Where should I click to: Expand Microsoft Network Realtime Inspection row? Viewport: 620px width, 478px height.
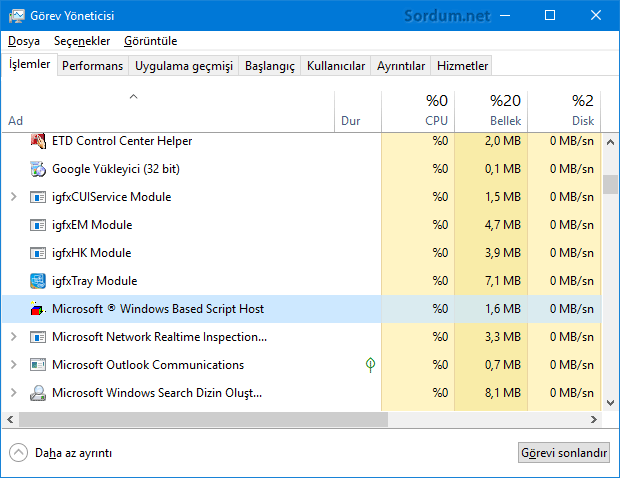pyautogui.click(x=13, y=336)
